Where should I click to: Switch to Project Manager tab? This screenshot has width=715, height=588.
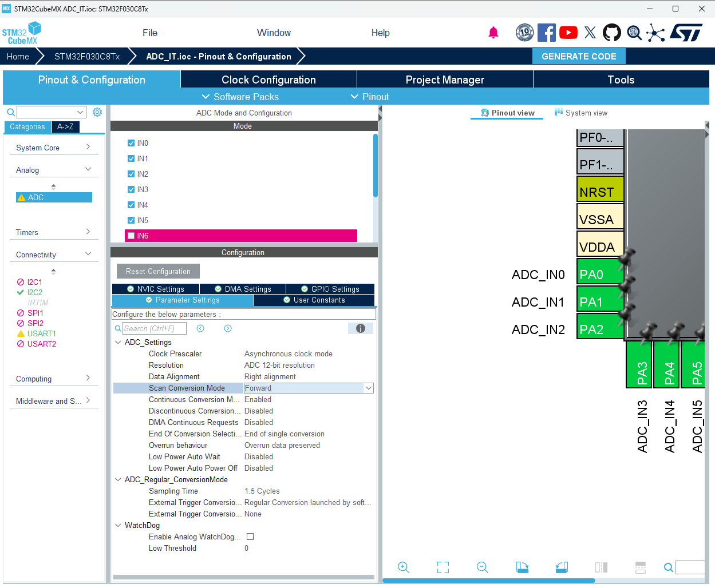(445, 80)
